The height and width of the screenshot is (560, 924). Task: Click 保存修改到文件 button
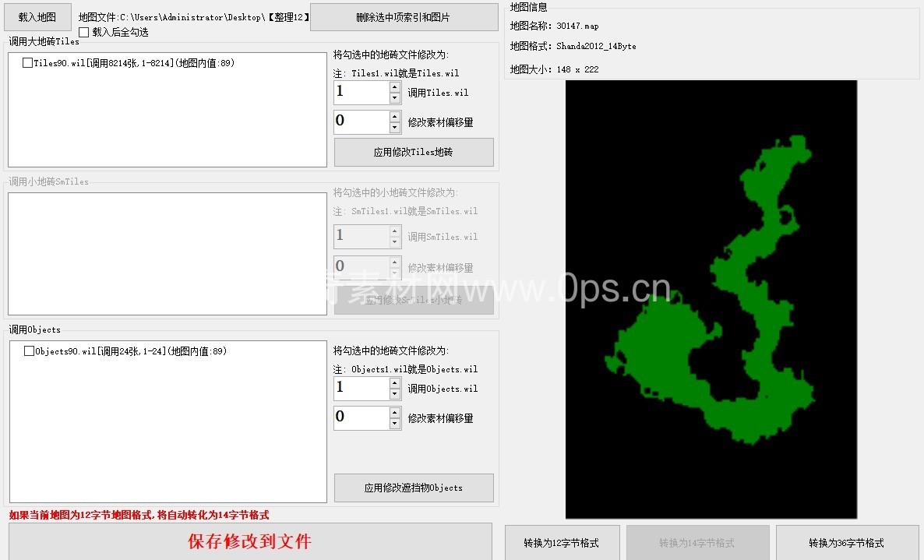250,541
